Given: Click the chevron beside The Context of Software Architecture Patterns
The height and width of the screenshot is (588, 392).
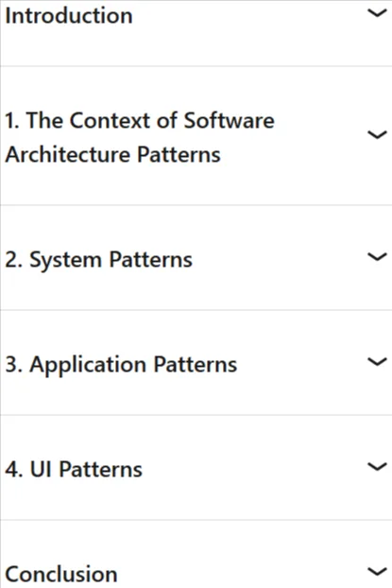Looking at the screenshot, I should pyautogui.click(x=377, y=134).
